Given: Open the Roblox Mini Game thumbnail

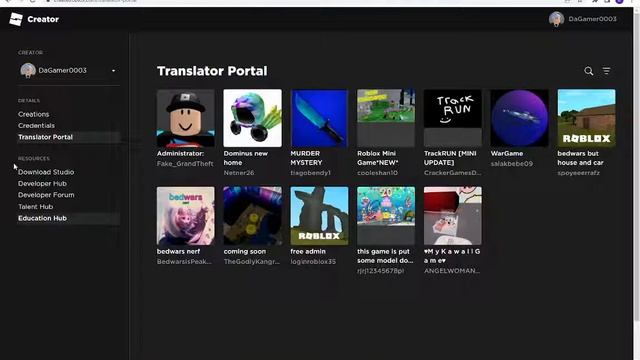Looking at the screenshot, I should pyautogui.click(x=386, y=118).
